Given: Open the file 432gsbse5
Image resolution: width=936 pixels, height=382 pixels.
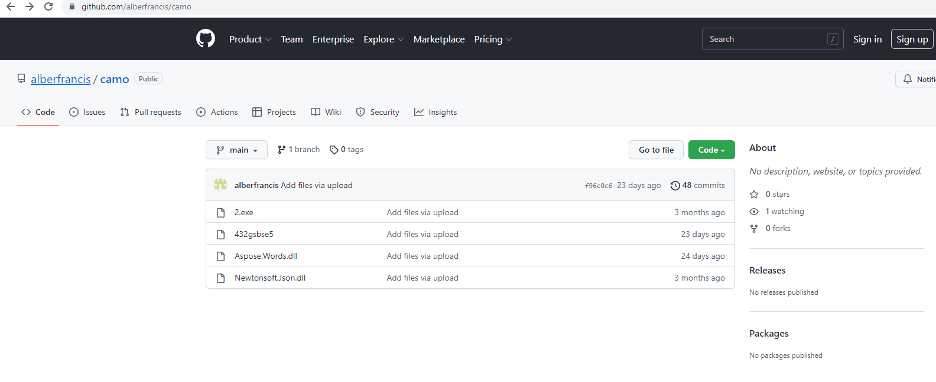Looking at the screenshot, I should point(254,235).
